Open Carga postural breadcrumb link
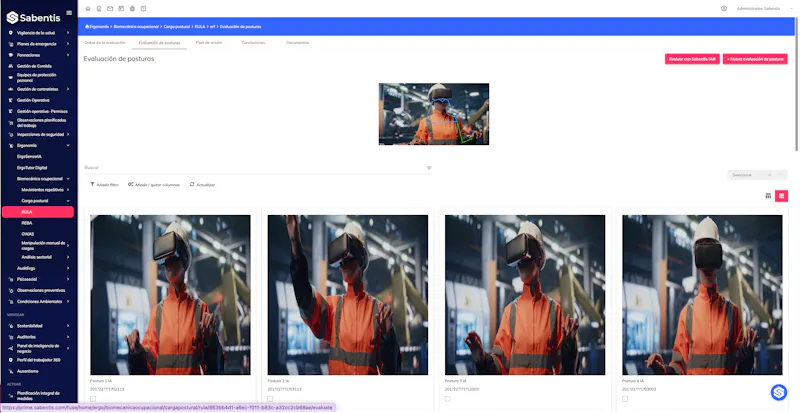 pos(177,26)
